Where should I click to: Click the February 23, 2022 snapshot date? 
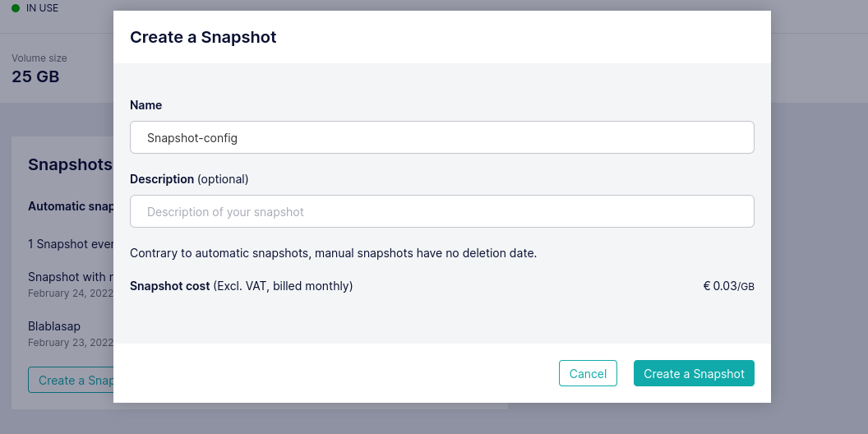70,342
